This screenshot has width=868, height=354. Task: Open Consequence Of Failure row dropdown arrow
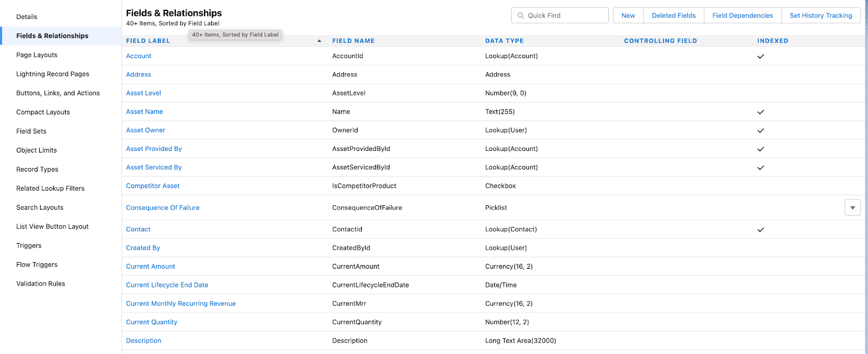click(x=852, y=207)
